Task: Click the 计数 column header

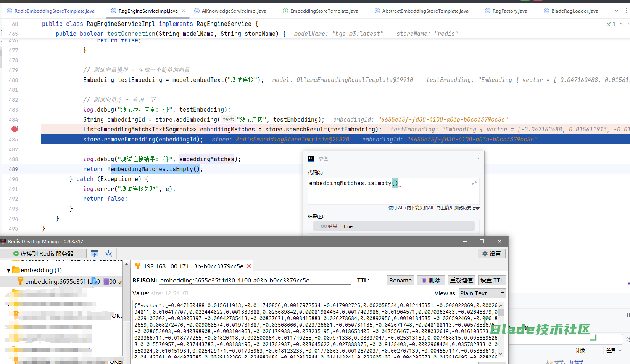Action: pos(580,350)
